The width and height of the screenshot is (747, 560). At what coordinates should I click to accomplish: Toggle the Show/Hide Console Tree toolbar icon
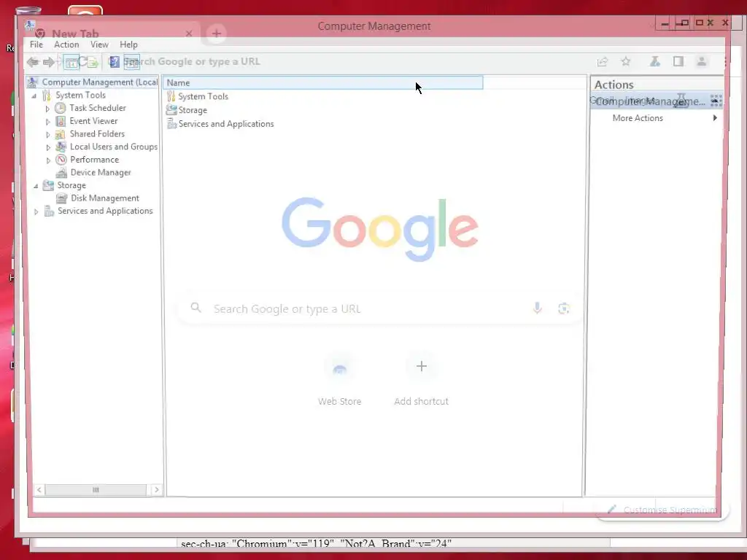click(71, 62)
